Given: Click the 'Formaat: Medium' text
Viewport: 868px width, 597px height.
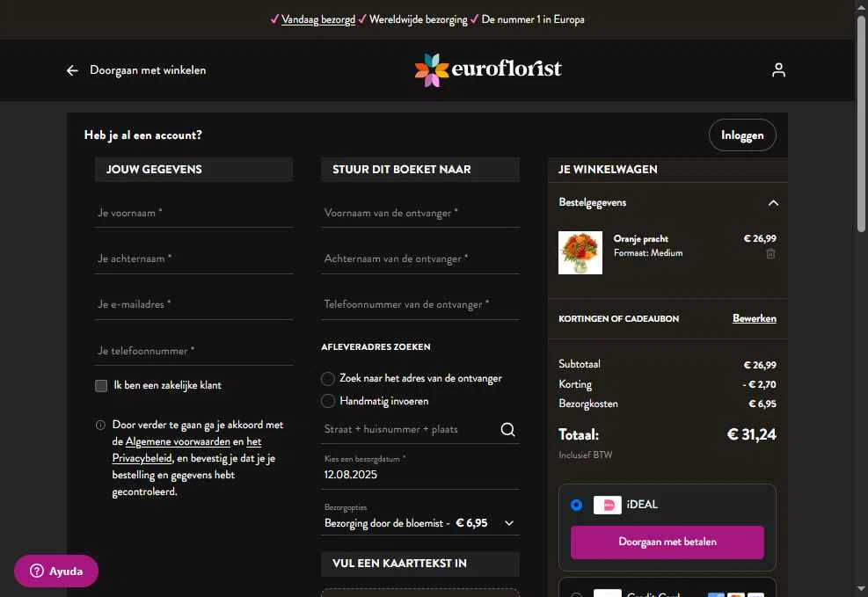Looking at the screenshot, I should [647, 253].
